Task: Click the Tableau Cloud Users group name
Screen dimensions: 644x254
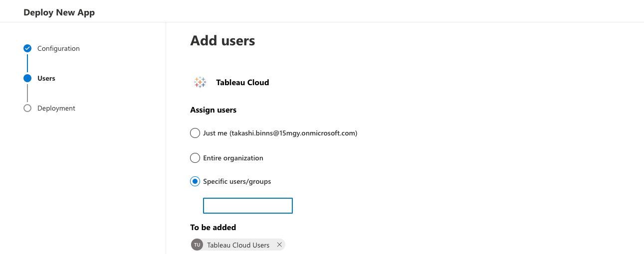Action: tap(238, 245)
